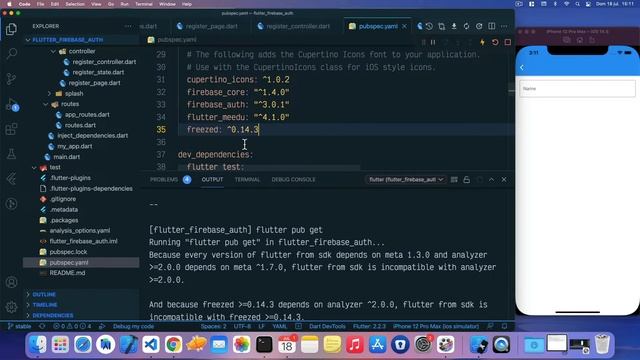Select the Debug Console tab

[x=293, y=180]
